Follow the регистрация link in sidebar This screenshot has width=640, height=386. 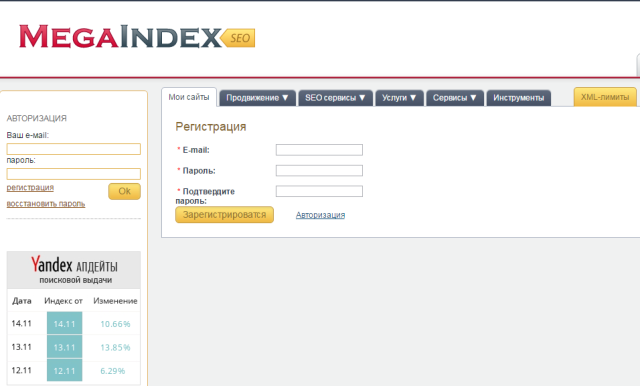(30, 187)
